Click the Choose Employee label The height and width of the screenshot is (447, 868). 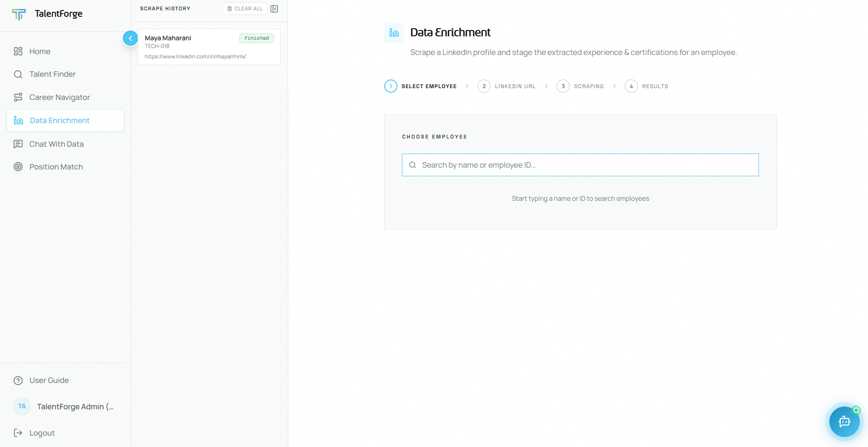click(x=434, y=137)
